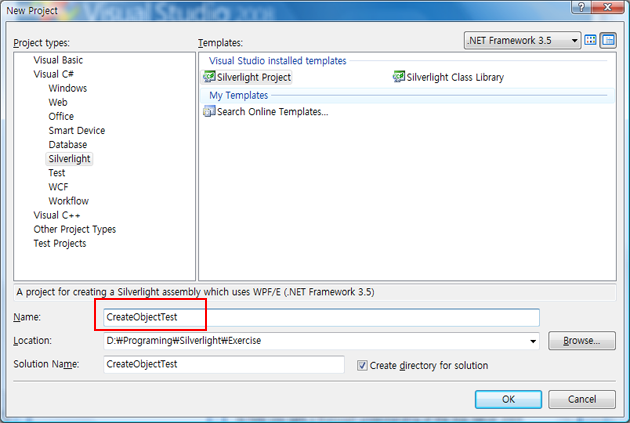Pick the Smart Device project type
The width and height of the screenshot is (630, 423).
click(77, 130)
